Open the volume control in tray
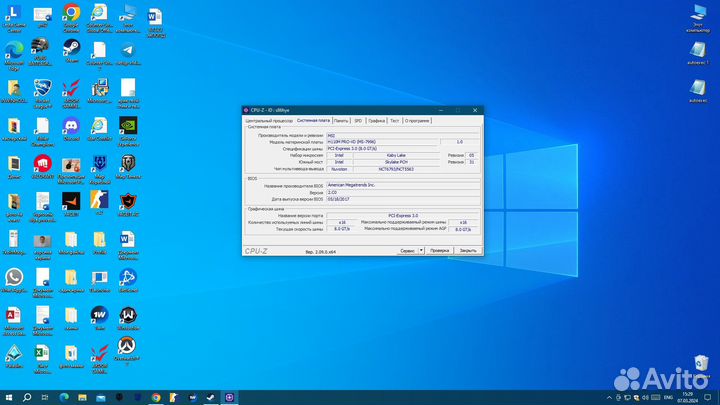 646,398
